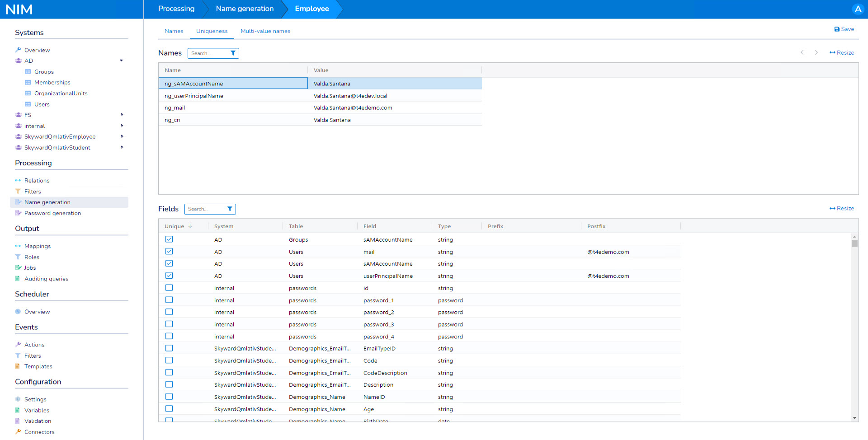The width and height of the screenshot is (868, 440).
Task: Click the next arrow in Names panel
Action: (x=816, y=53)
